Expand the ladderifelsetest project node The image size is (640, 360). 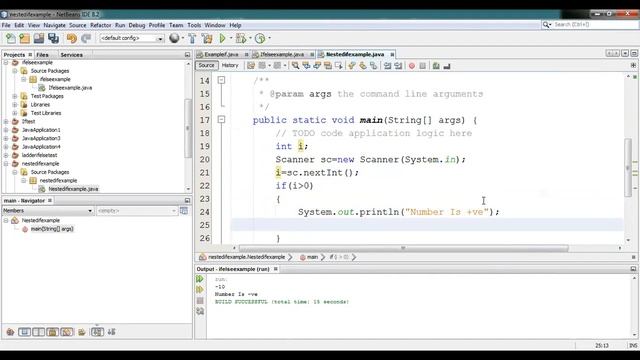[x=6, y=155]
